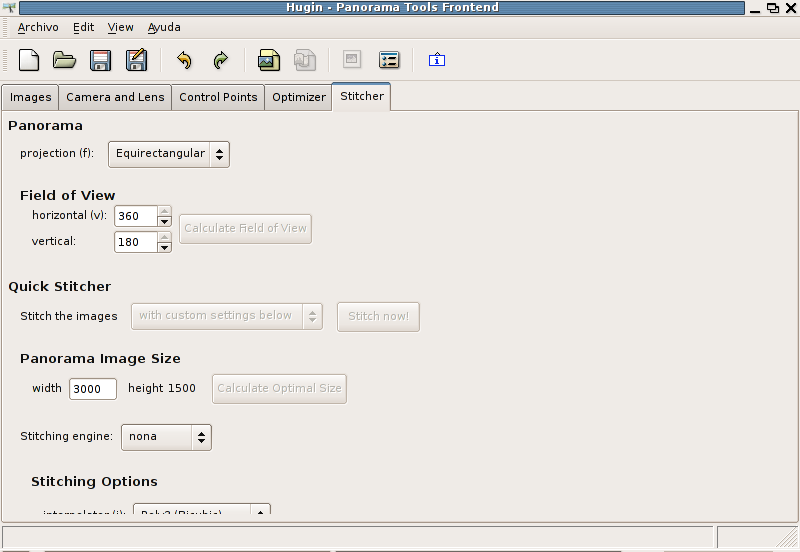
Task: Click the New project icon
Action: (x=29, y=60)
